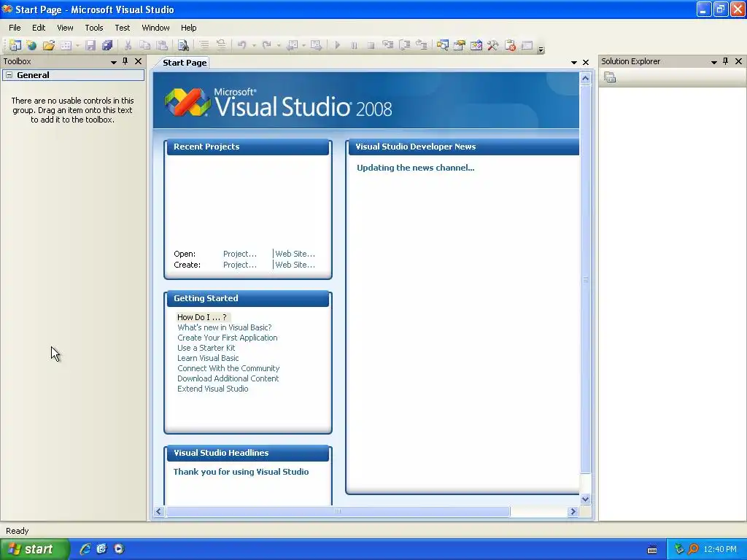
Task: Click the Step Out icon
Action: [x=422, y=45]
